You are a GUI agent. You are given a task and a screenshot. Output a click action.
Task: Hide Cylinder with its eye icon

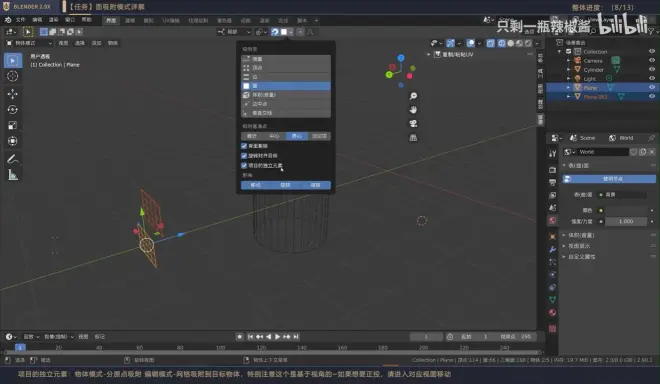tap(652, 69)
